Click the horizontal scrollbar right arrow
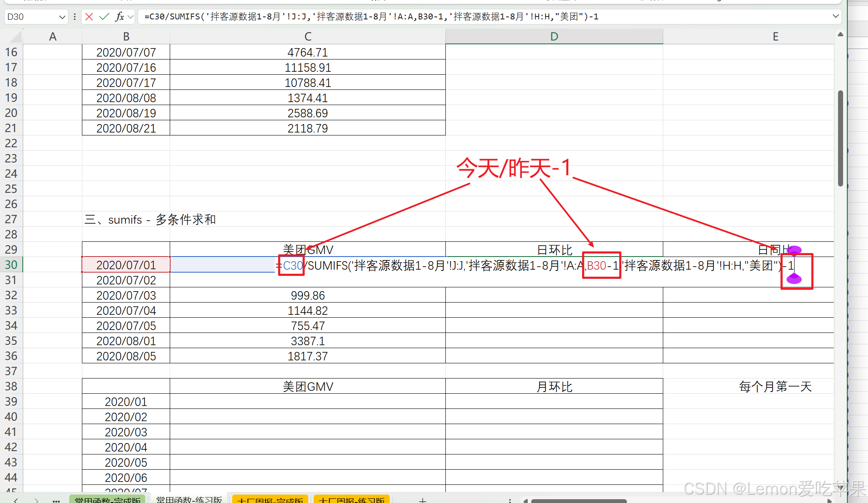This screenshot has width=868, height=503. pos(830,501)
